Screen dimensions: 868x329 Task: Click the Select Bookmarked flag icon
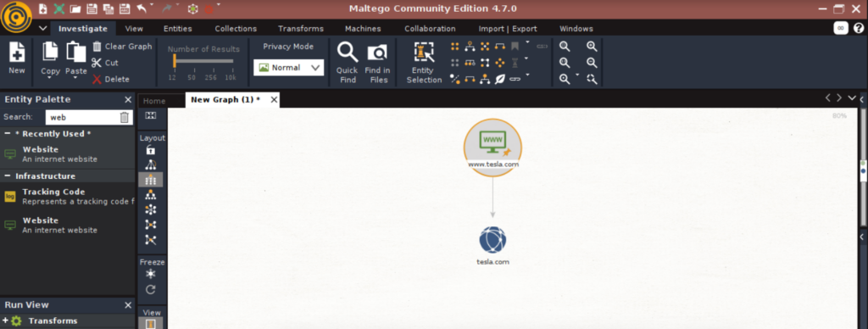(515, 47)
